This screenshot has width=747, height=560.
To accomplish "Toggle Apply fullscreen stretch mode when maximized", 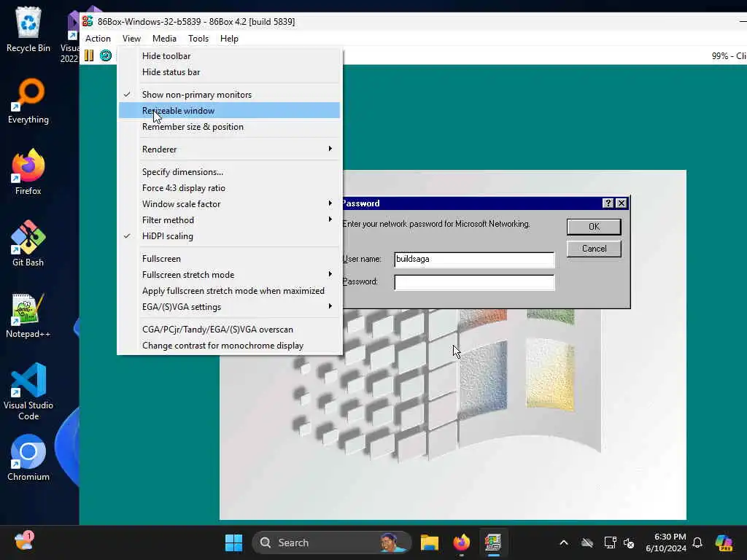I will (229, 290).
